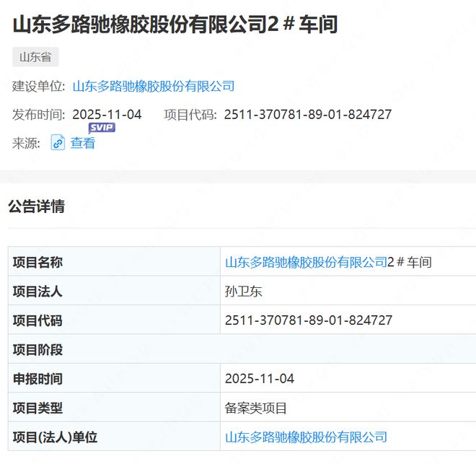Image resolution: width=476 pixels, height=464 pixels.
Task: Open the company link in 项目(法人)单位 row
Action: pyautogui.click(x=307, y=437)
